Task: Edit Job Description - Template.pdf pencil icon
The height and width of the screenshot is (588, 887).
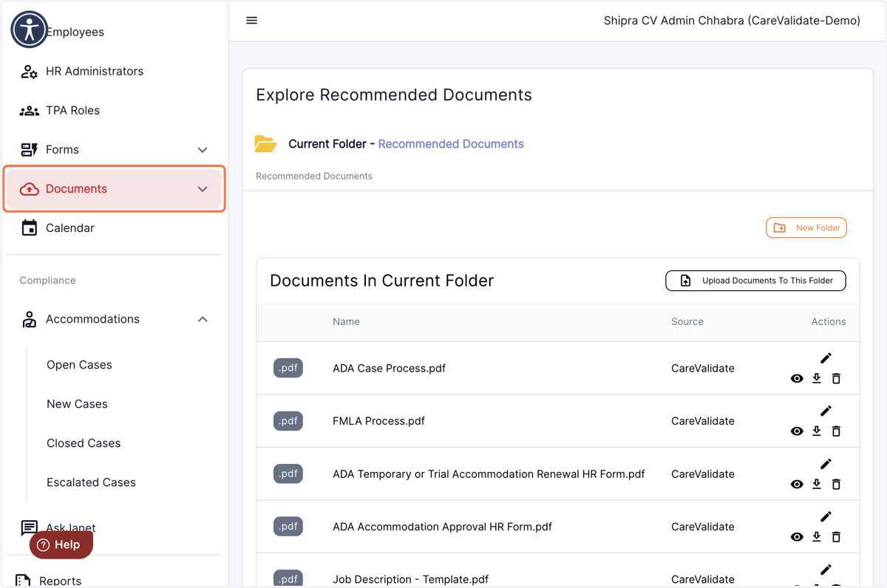Action: (x=826, y=570)
